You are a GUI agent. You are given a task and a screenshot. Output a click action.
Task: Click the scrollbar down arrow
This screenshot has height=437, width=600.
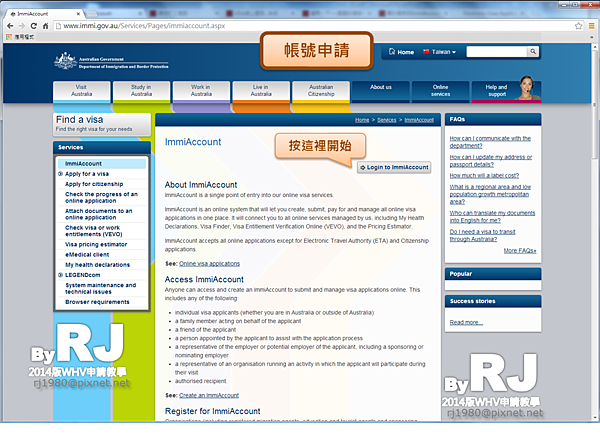pos(594,417)
